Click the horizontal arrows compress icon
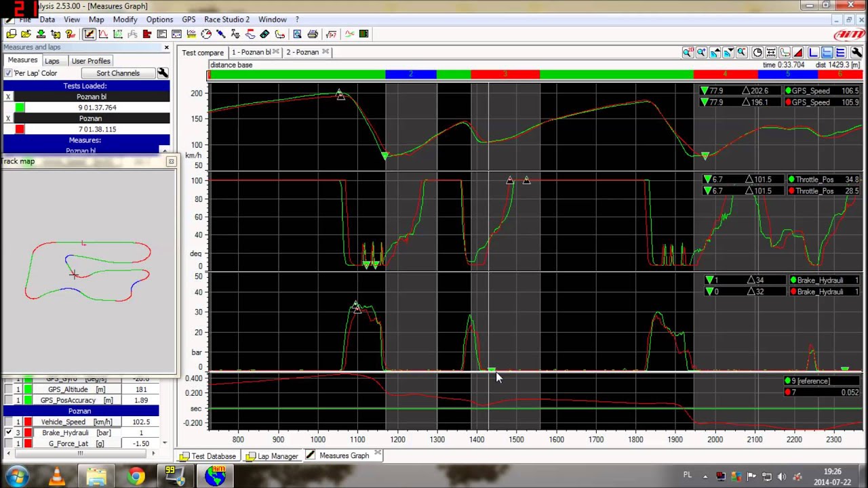 tap(771, 52)
